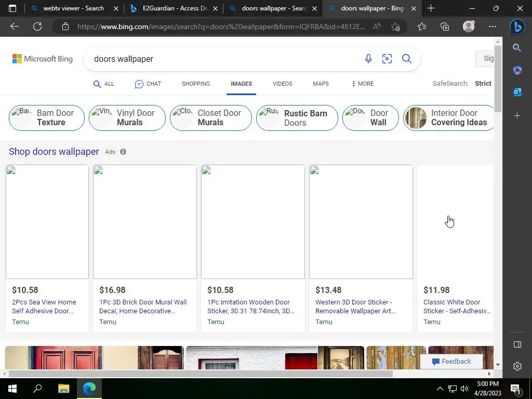Screen dimensions: 532x399
Task: Open the Shop doors wallpaper link
Action: coord(54,151)
